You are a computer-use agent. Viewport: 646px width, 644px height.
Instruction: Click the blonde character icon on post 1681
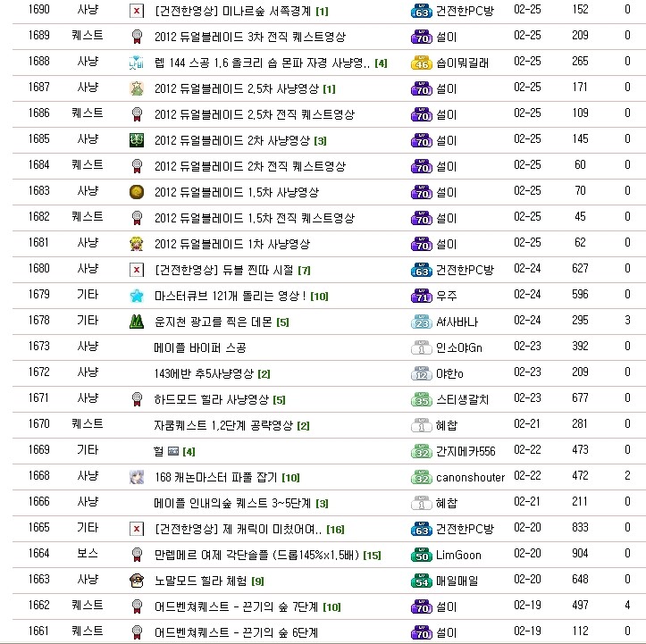pos(137,244)
